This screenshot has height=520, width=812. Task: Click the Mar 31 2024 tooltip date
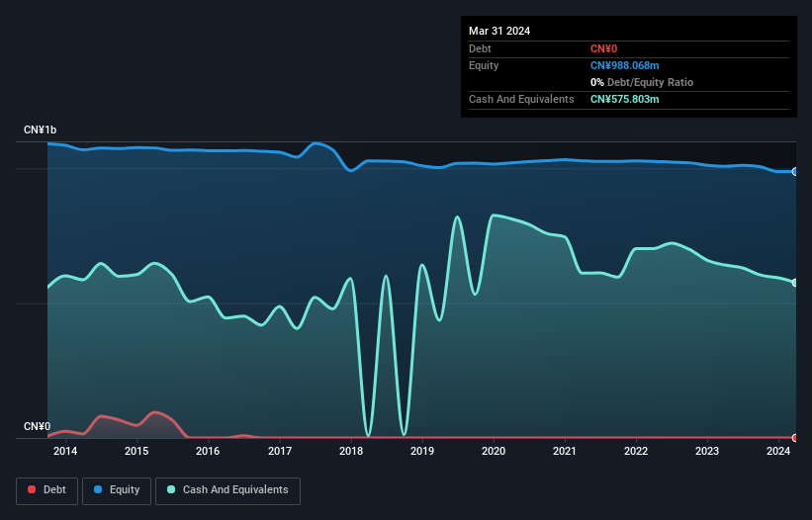coord(499,31)
